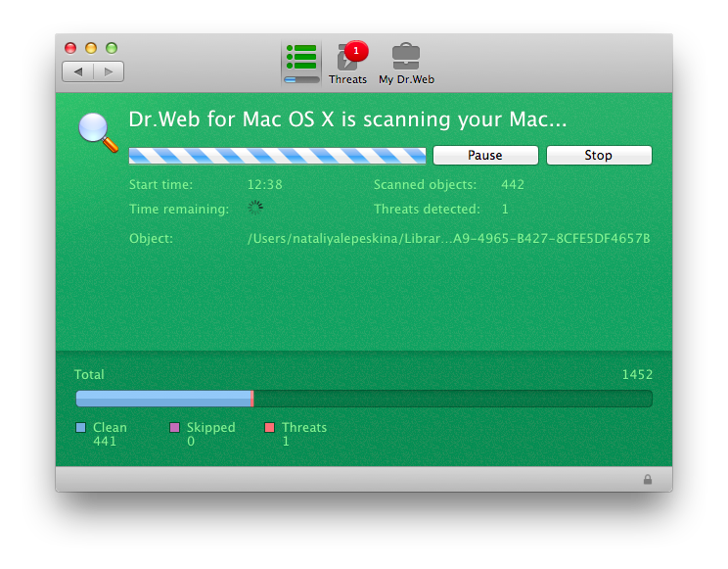Pause the running scan
728x569 pixels.
(485, 156)
